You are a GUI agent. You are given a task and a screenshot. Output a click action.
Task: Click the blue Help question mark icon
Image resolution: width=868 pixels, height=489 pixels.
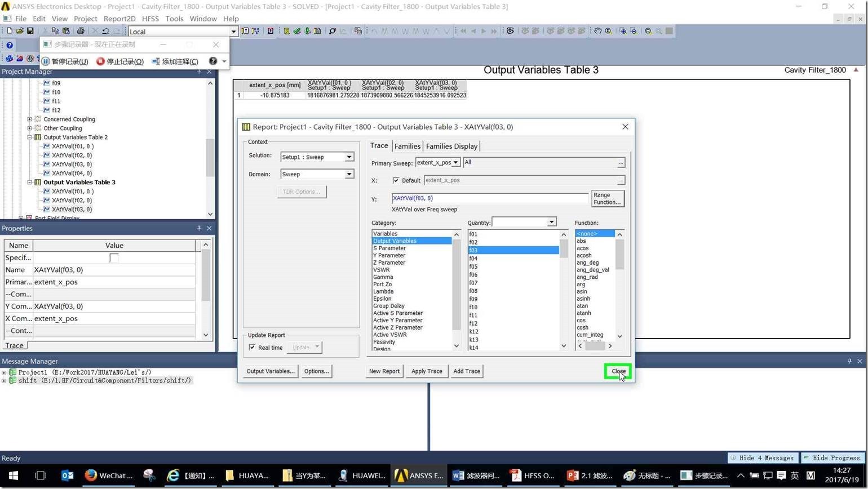click(10, 46)
